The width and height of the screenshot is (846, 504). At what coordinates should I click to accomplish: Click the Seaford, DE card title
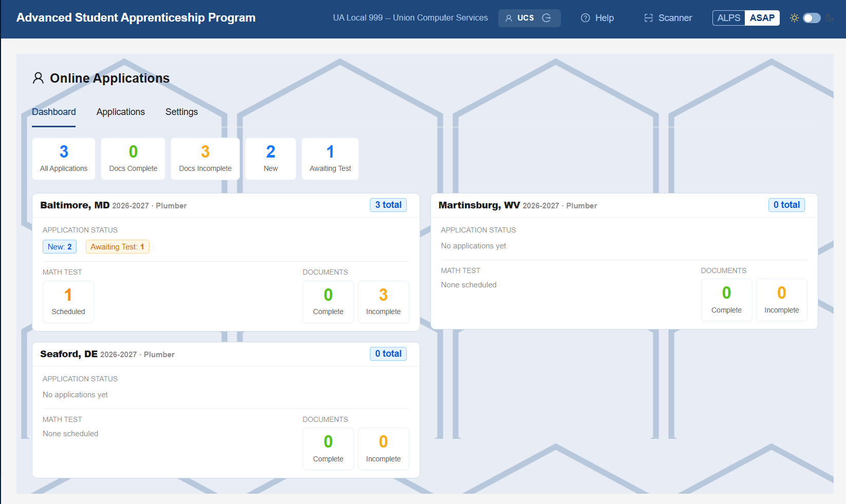point(69,354)
